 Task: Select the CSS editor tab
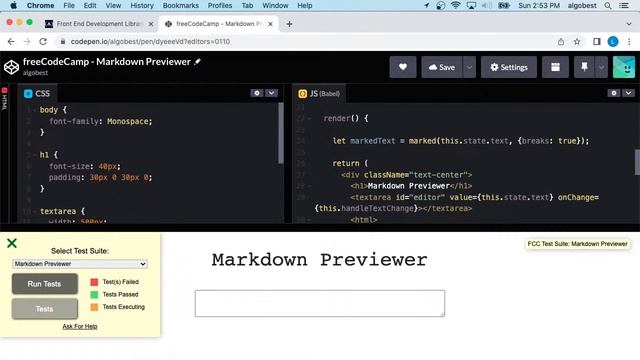[37, 93]
